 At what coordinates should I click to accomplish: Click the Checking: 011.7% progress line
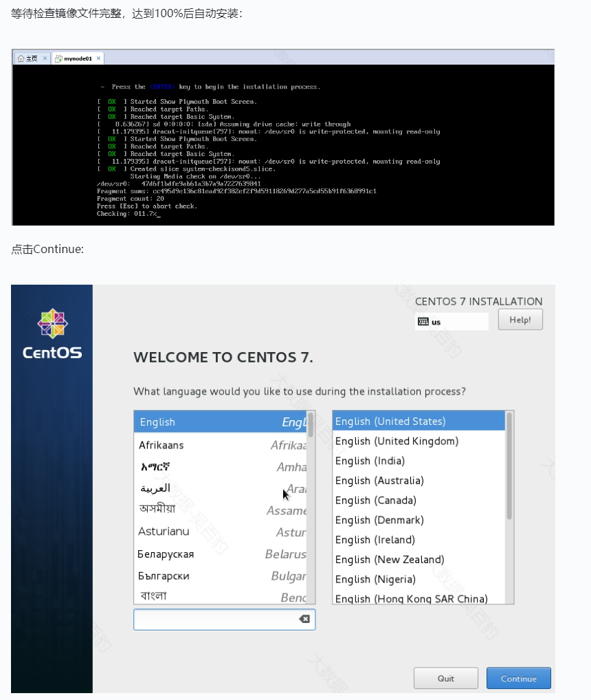point(129,214)
